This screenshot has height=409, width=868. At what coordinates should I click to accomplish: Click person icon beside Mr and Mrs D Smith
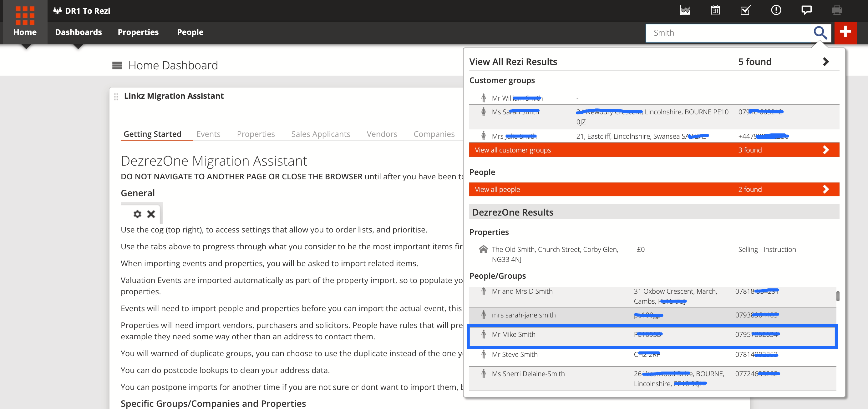point(483,291)
